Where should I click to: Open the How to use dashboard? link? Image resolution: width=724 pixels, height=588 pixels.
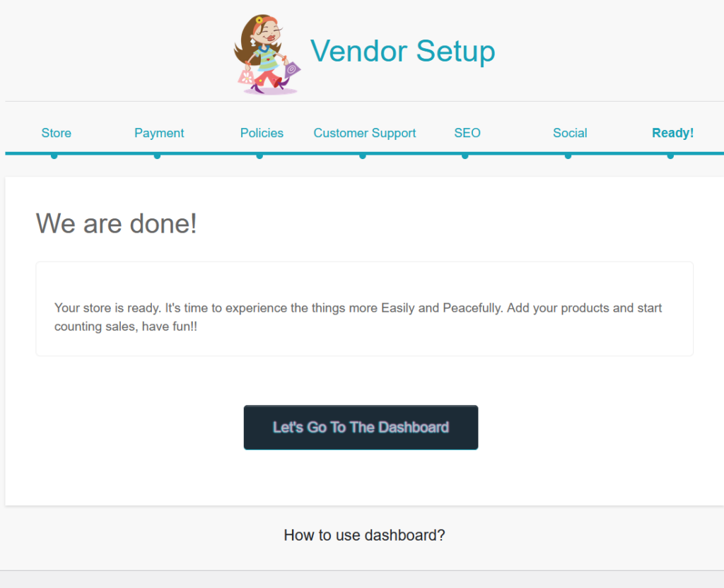364,535
